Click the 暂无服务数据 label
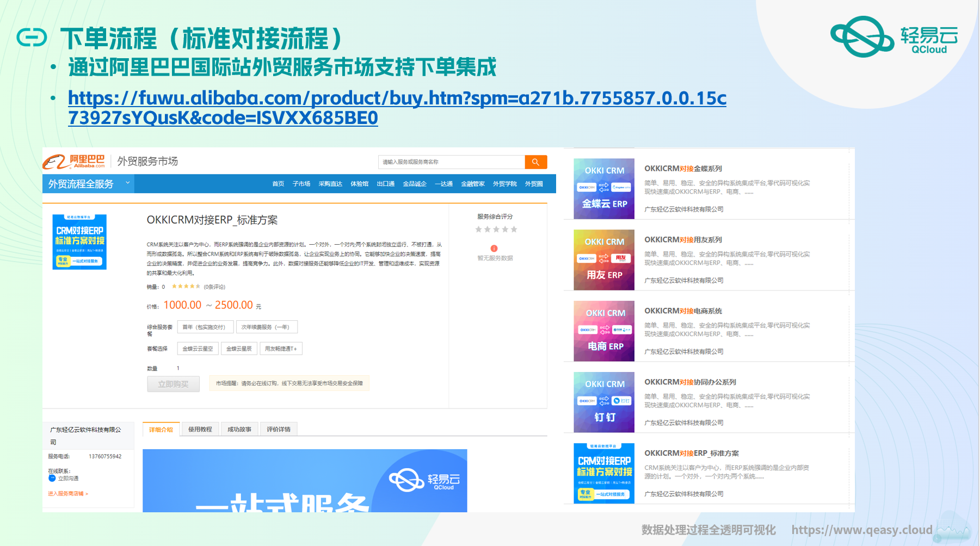 pyautogui.click(x=495, y=258)
